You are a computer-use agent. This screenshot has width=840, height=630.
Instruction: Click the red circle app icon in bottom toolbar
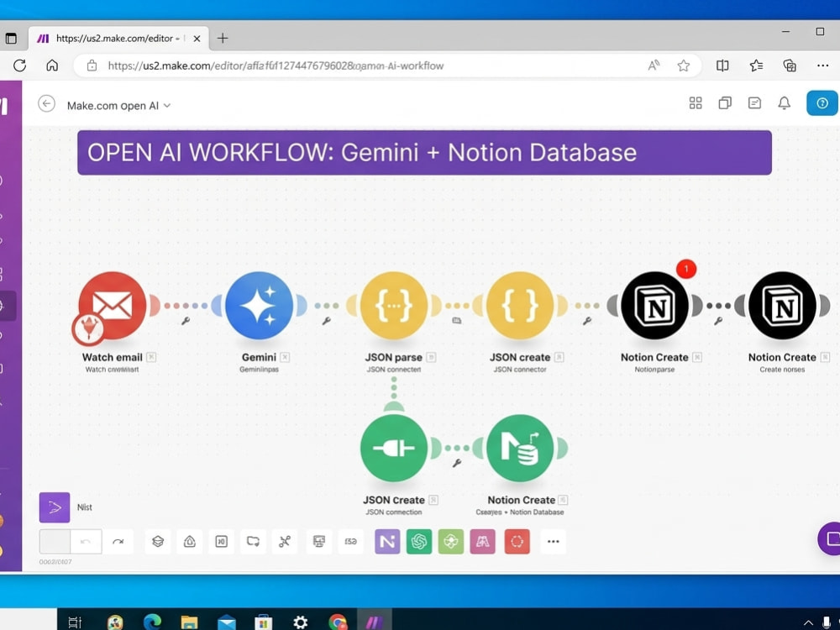coord(517,542)
